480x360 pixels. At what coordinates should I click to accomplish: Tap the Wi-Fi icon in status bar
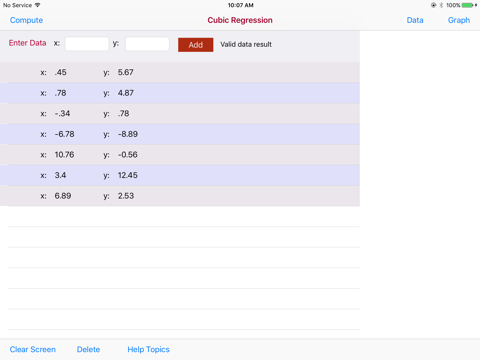tap(37, 5)
